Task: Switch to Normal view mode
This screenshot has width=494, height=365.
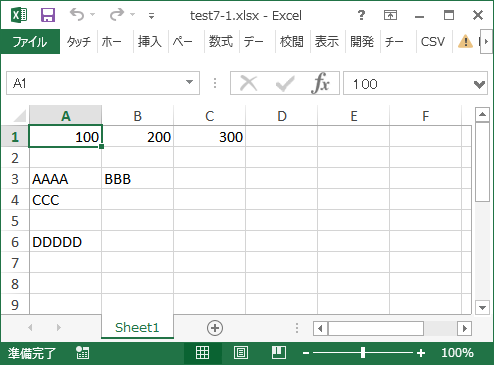Action: 203,353
